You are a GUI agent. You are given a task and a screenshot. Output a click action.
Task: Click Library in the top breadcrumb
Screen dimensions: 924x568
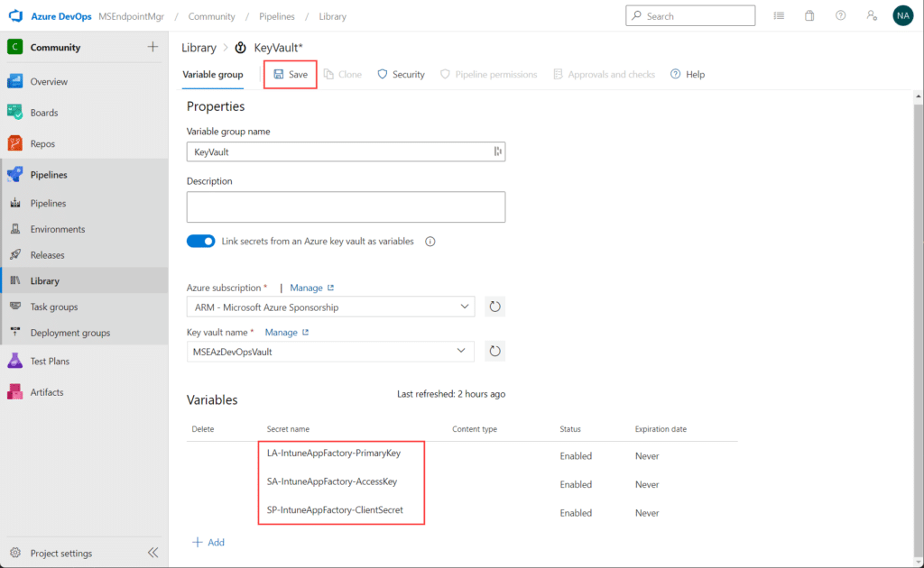coord(332,16)
